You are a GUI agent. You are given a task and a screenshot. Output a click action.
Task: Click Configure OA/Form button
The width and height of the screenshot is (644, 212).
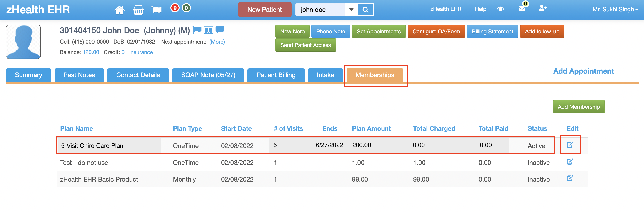coord(436,32)
